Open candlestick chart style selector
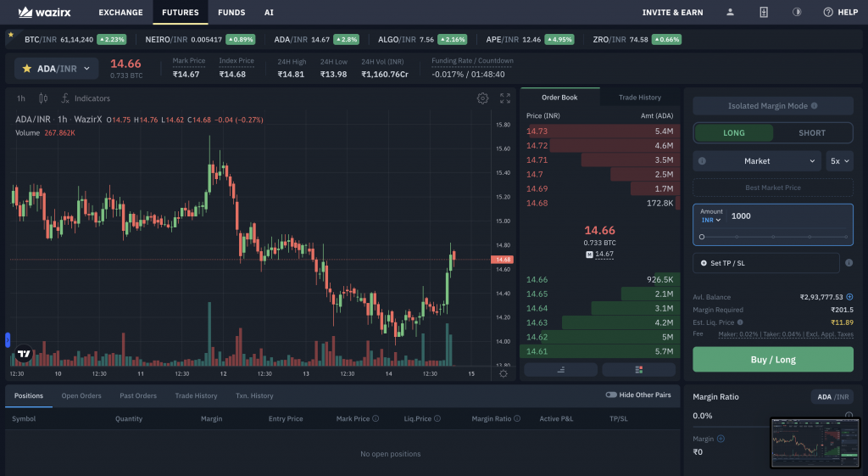 [43, 98]
